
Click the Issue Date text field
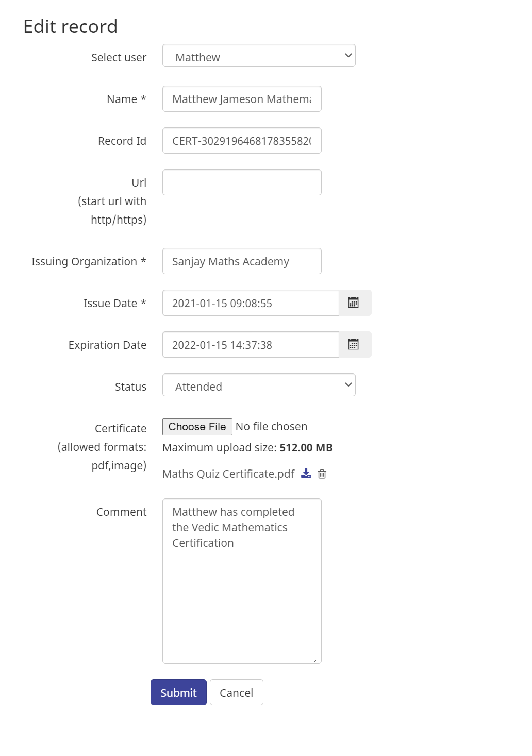[250, 303]
